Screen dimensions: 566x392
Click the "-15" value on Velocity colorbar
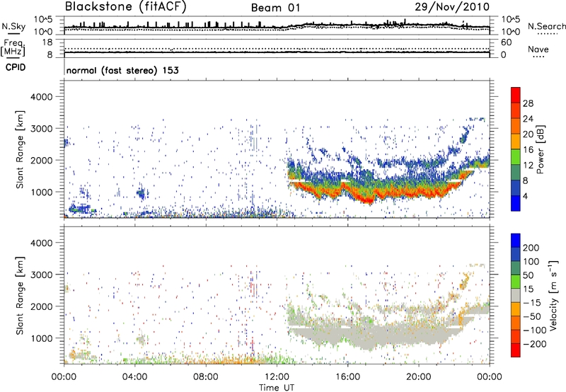pyautogui.click(x=532, y=303)
